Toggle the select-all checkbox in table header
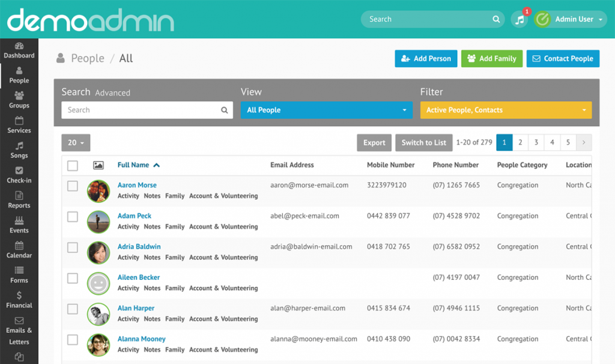 point(73,166)
